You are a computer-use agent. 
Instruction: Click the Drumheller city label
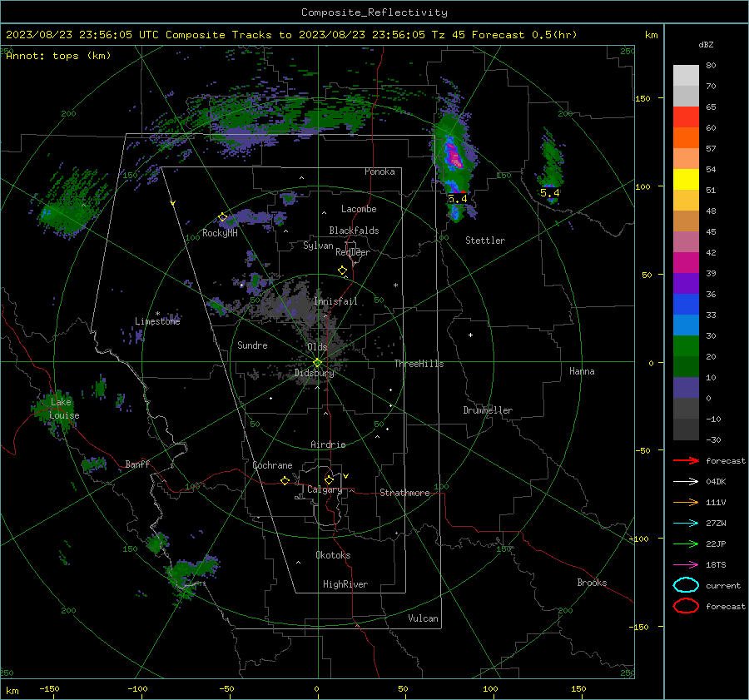click(488, 410)
